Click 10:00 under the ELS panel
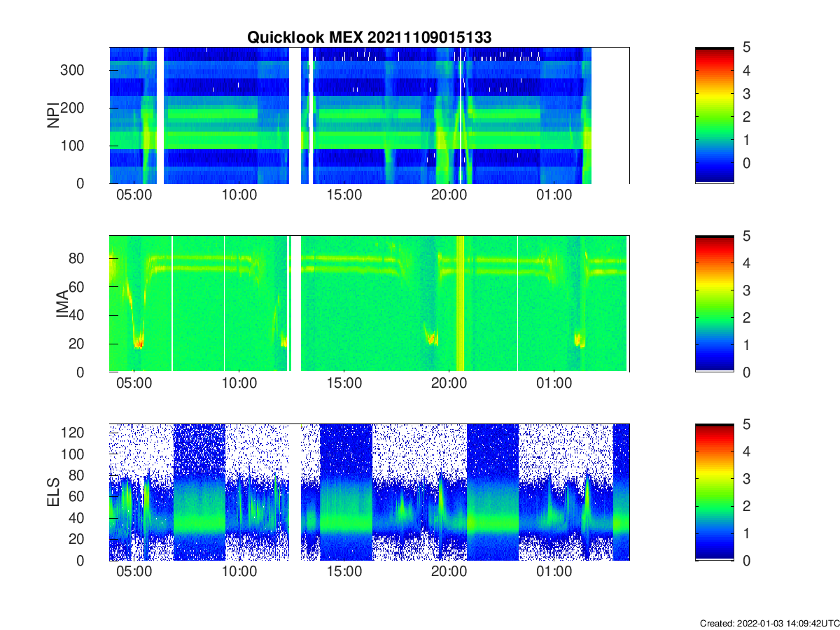The width and height of the screenshot is (840, 630). coord(239,572)
